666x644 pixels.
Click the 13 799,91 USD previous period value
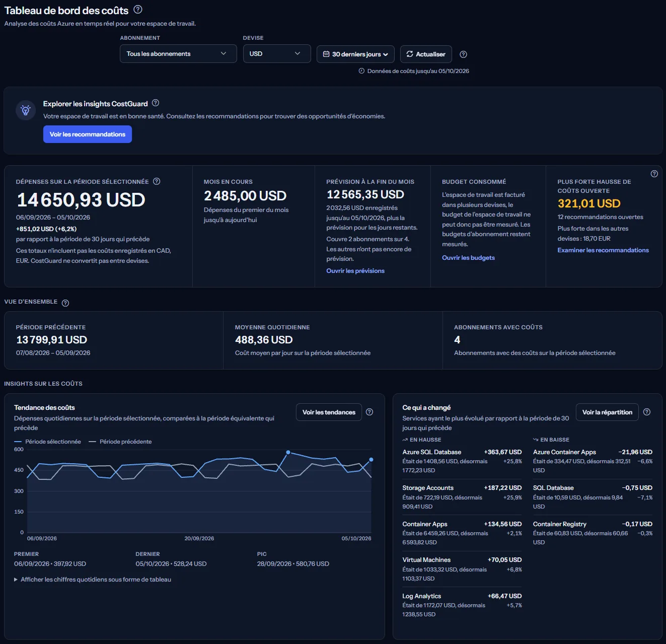pyautogui.click(x=52, y=340)
